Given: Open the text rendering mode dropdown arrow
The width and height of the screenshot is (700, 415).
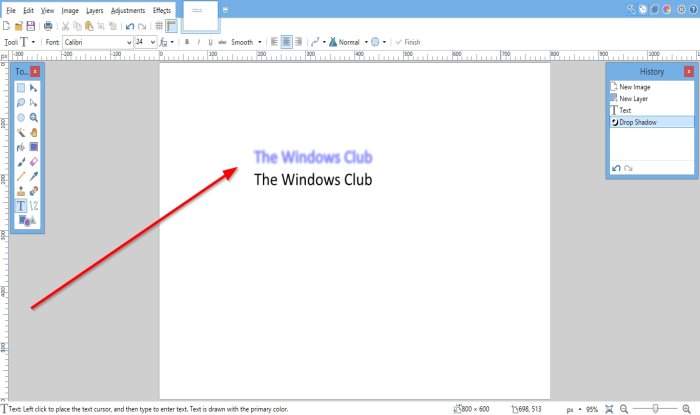Looking at the screenshot, I should (x=172, y=42).
